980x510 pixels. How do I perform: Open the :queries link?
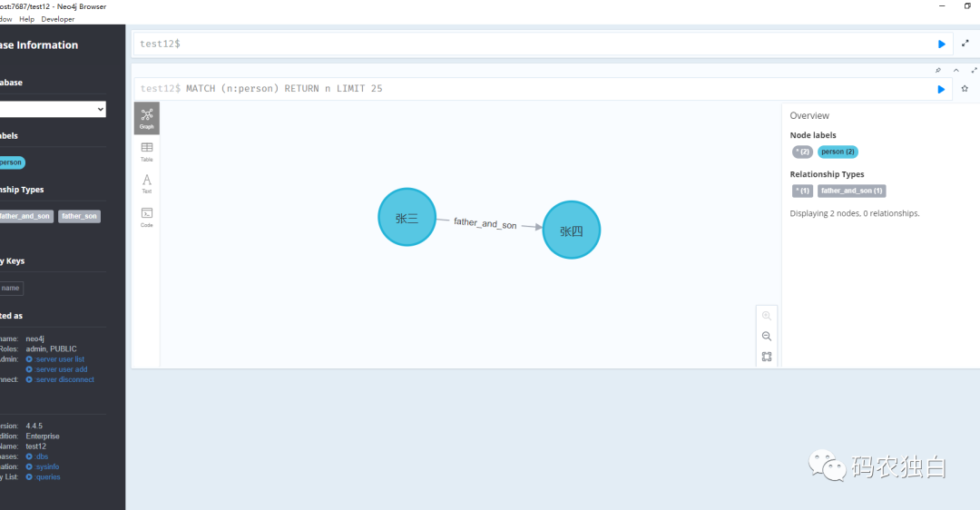(x=44, y=476)
